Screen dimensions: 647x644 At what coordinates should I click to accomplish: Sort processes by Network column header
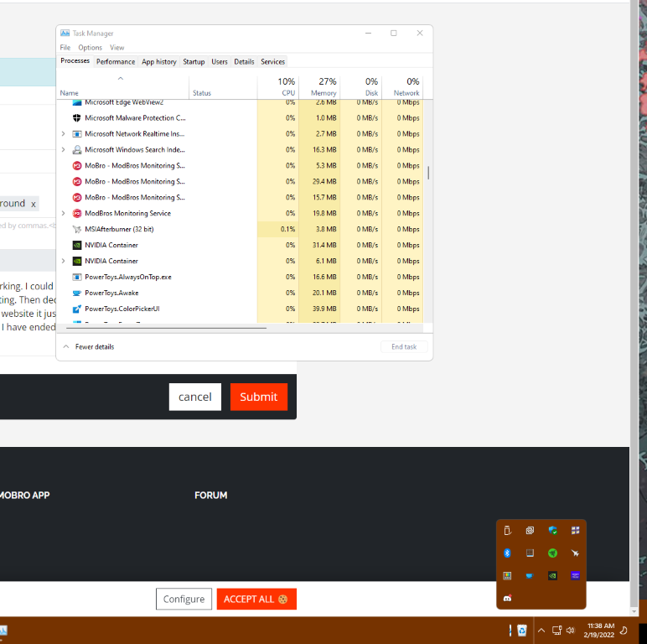point(403,86)
